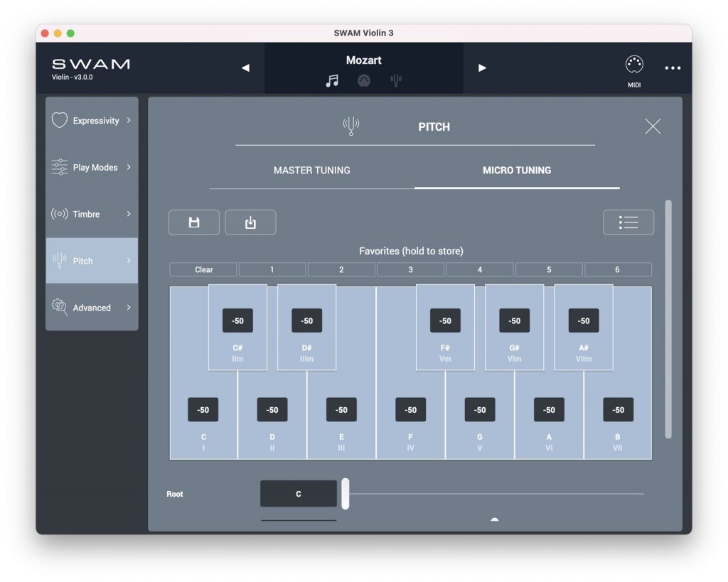This screenshot has width=728, height=582.
Task: Go to next preset with right arrow
Action: (x=482, y=68)
